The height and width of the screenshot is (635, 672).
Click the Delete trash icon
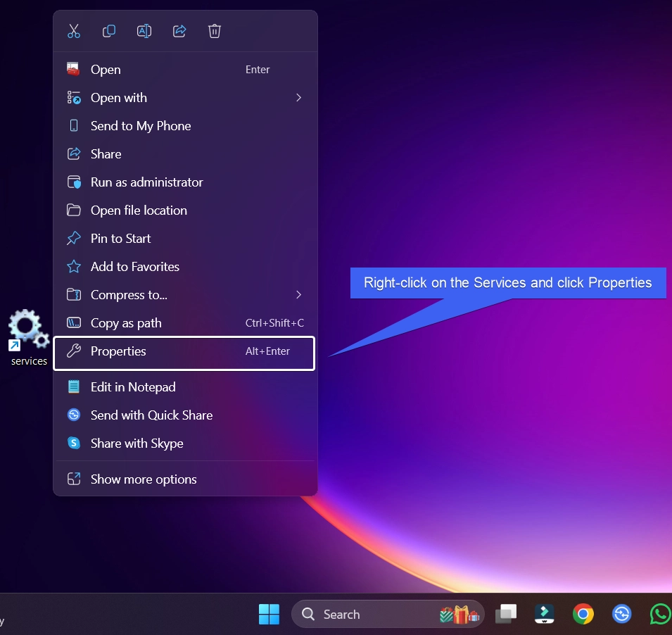[215, 31]
